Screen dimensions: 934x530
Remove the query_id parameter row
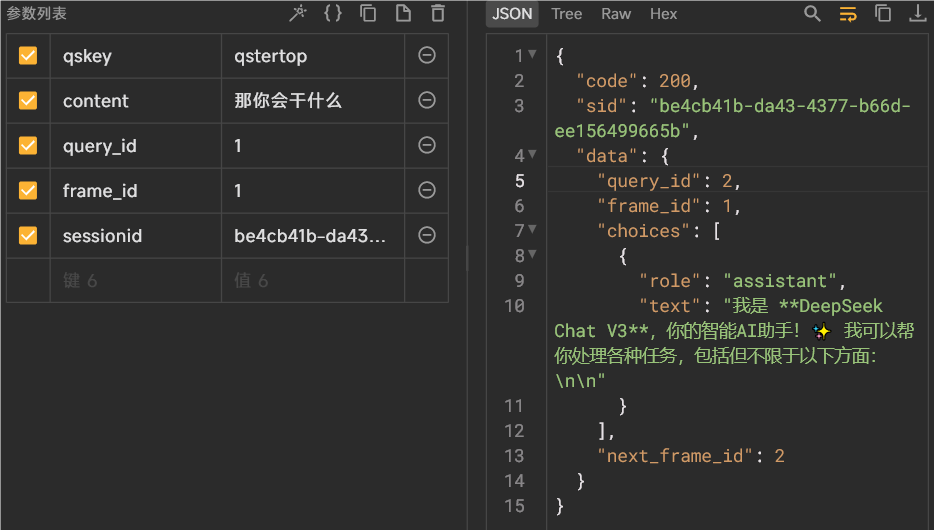click(426, 145)
